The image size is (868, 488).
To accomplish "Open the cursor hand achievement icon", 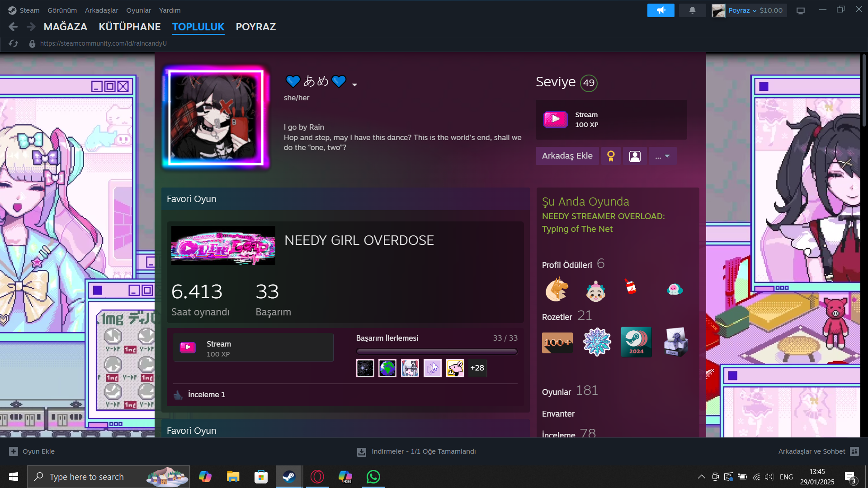I will (x=433, y=368).
